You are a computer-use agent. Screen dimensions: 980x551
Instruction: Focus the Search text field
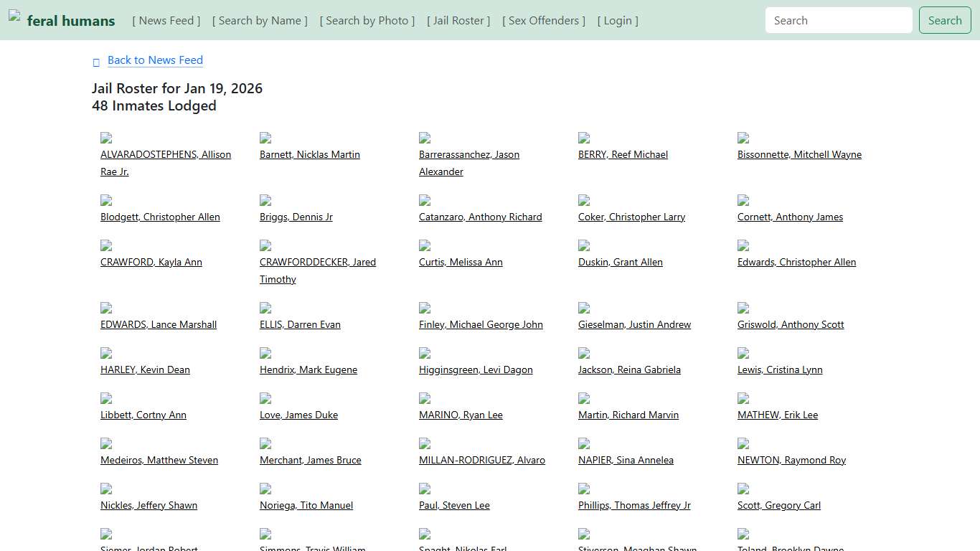point(838,21)
